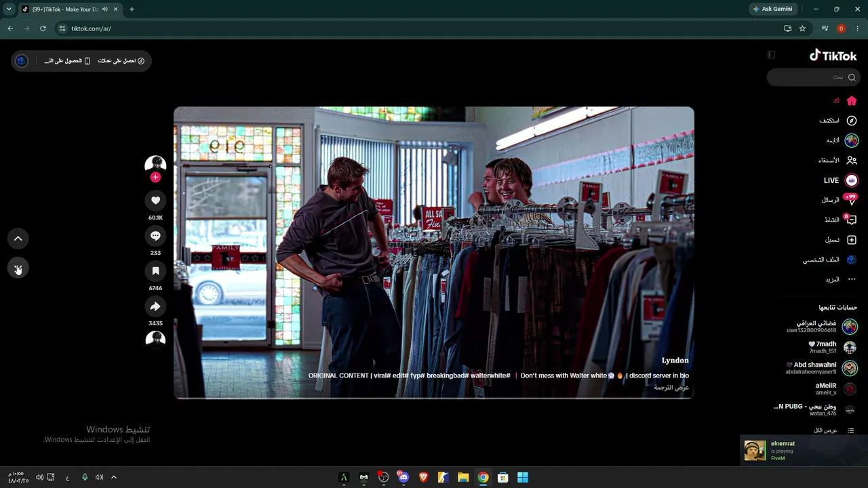Share the video with the arrow icon
868x488 pixels.
[x=155, y=306]
